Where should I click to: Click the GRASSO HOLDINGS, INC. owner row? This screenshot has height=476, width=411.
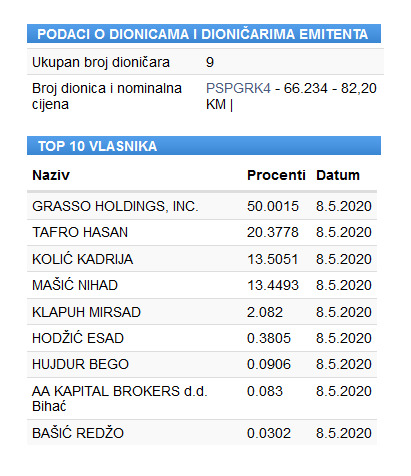pyautogui.click(x=202, y=206)
